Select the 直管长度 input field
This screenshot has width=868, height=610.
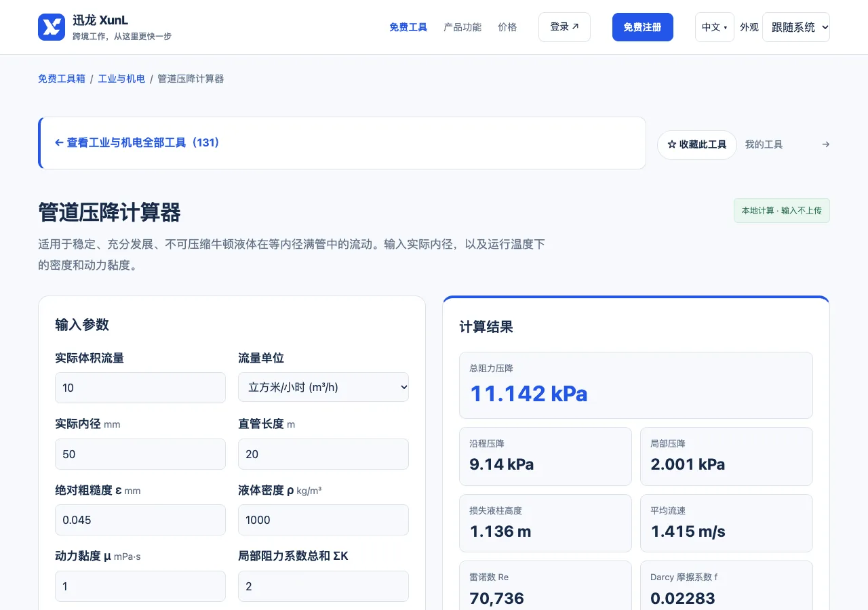[323, 454]
